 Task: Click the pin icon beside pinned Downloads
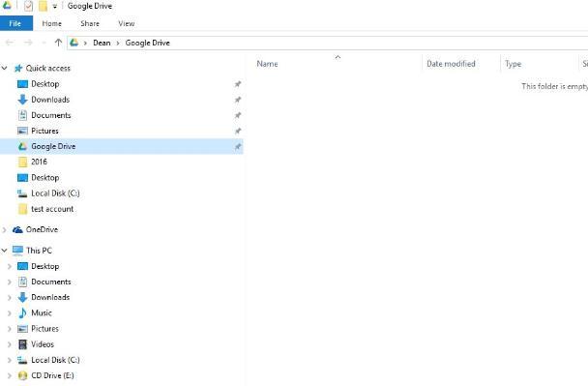pos(238,100)
